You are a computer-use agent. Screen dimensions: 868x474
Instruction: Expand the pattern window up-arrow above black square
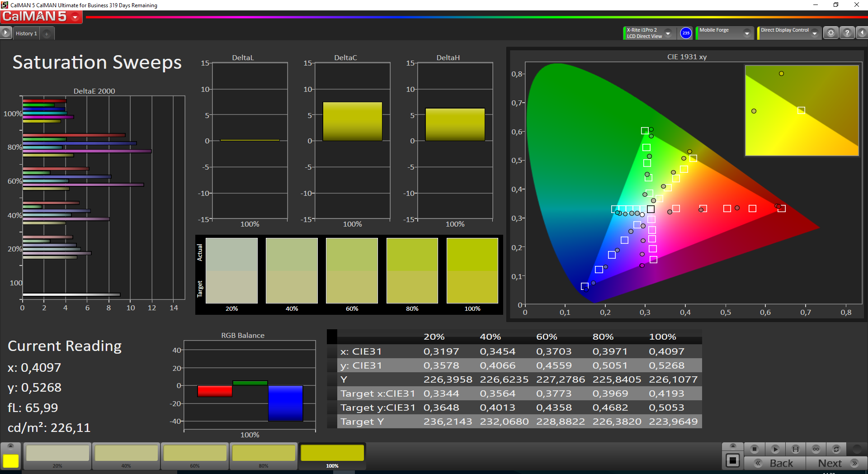(x=733, y=446)
